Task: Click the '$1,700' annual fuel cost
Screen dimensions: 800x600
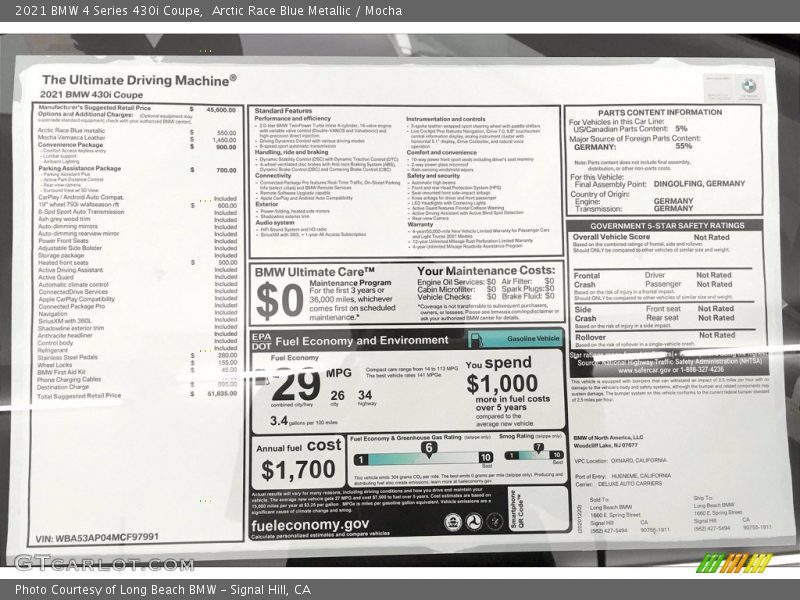Action: pyautogui.click(x=298, y=469)
